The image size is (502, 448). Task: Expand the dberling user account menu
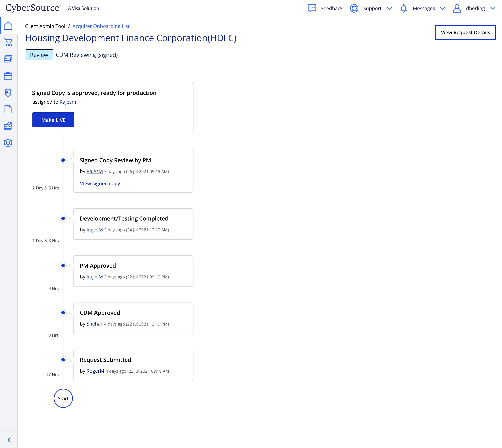[493, 8]
